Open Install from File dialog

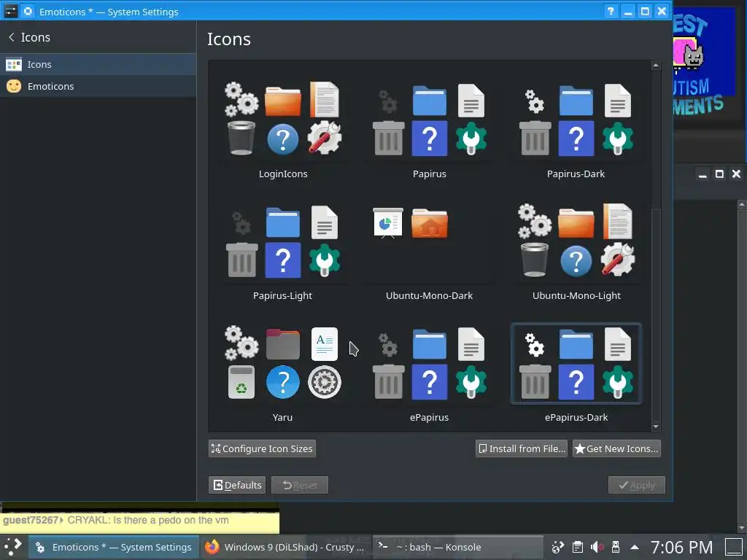pos(521,448)
